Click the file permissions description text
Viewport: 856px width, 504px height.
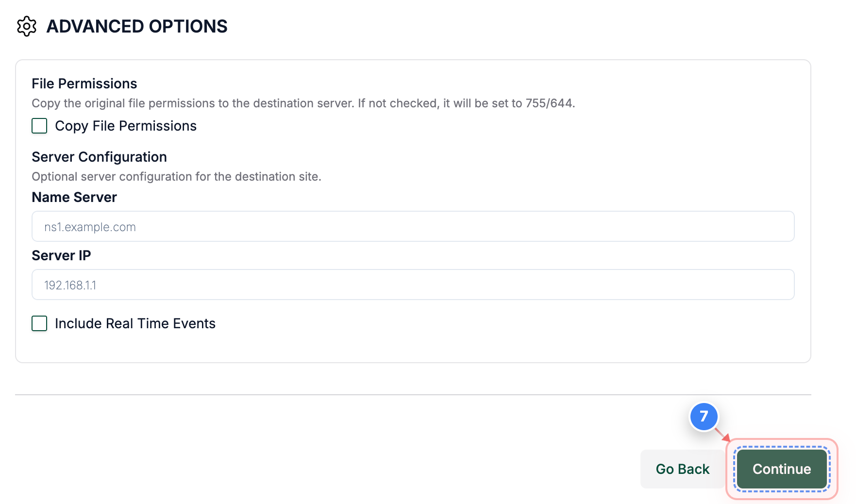(303, 103)
